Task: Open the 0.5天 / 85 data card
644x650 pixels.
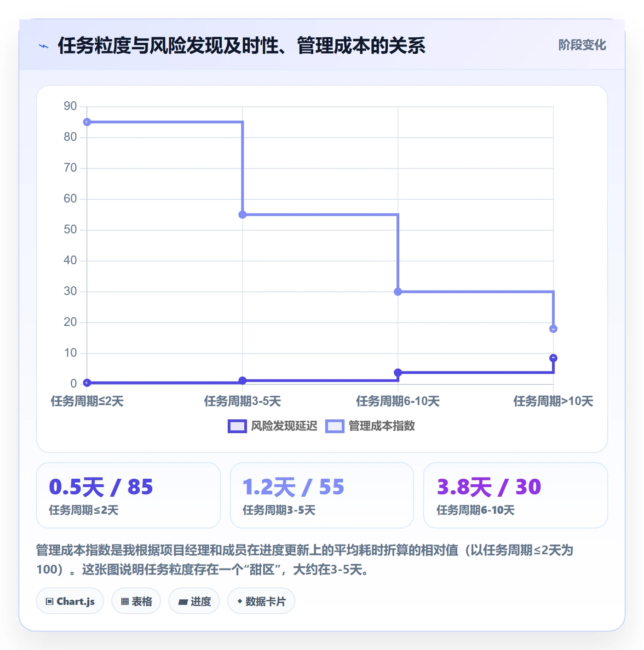Action: coord(128,495)
